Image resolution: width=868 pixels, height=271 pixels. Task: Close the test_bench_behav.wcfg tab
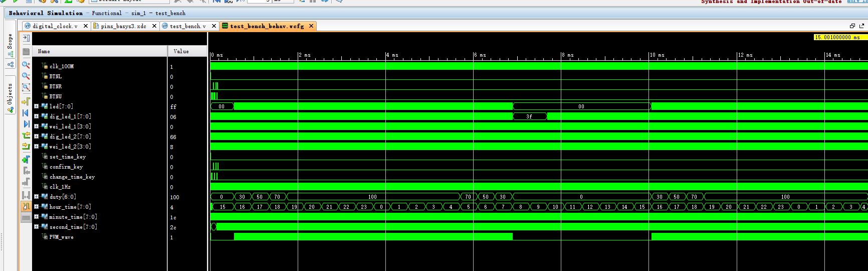(x=311, y=26)
